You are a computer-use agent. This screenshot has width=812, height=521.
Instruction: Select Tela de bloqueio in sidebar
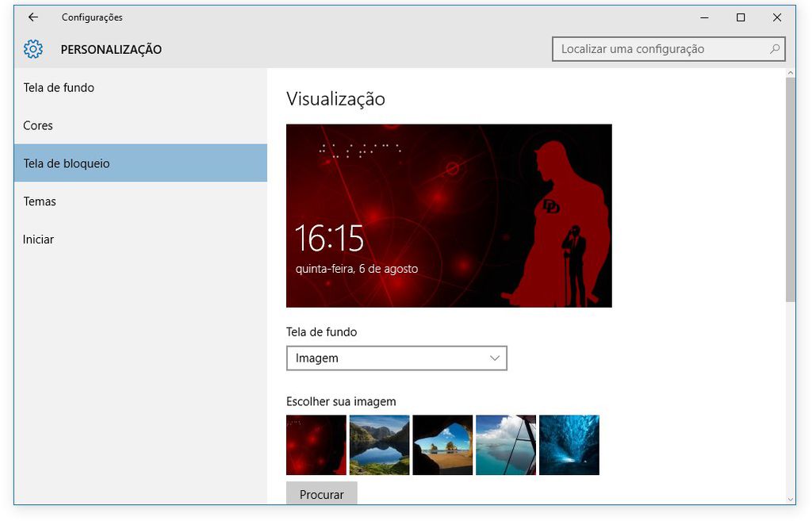click(140, 163)
